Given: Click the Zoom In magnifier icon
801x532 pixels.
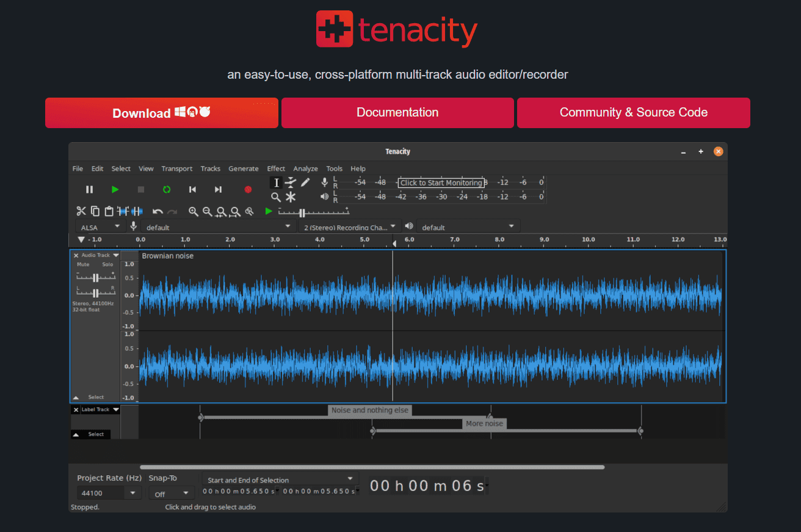Looking at the screenshot, I should pos(194,212).
